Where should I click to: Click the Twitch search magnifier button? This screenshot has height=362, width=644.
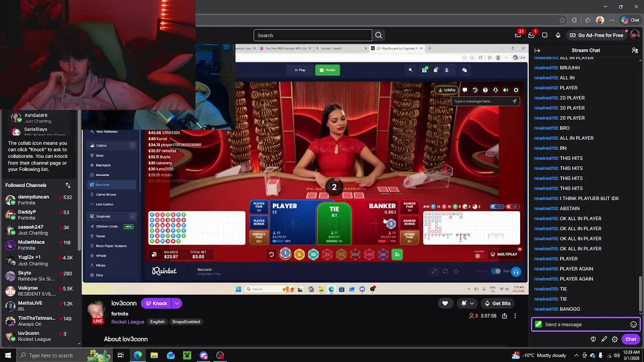pos(379,35)
